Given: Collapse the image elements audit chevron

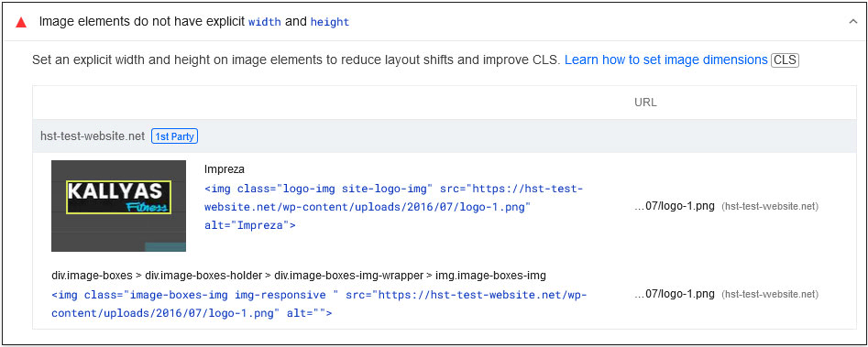Looking at the screenshot, I should pyautogui.click(x=852, y=22).
